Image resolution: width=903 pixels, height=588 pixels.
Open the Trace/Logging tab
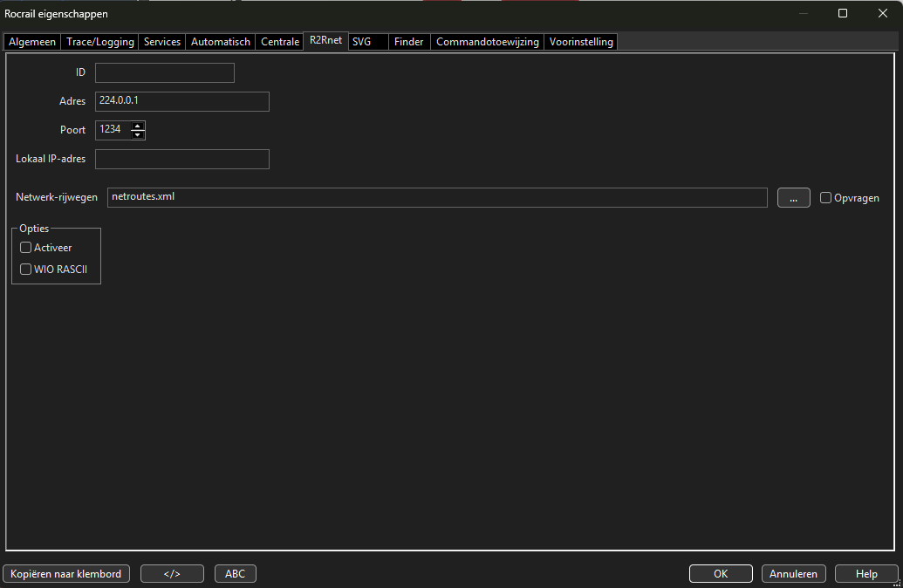(x=100, y=42)
